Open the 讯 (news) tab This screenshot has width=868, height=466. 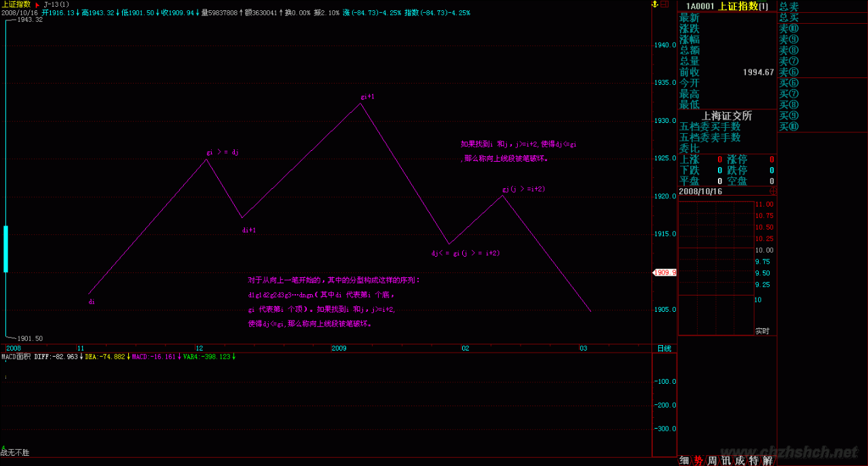coord(725,461)
